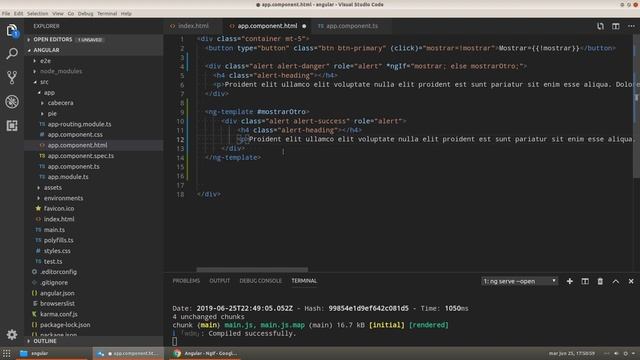
Task: Open angular.json in explorer
Action: (57, 293)
